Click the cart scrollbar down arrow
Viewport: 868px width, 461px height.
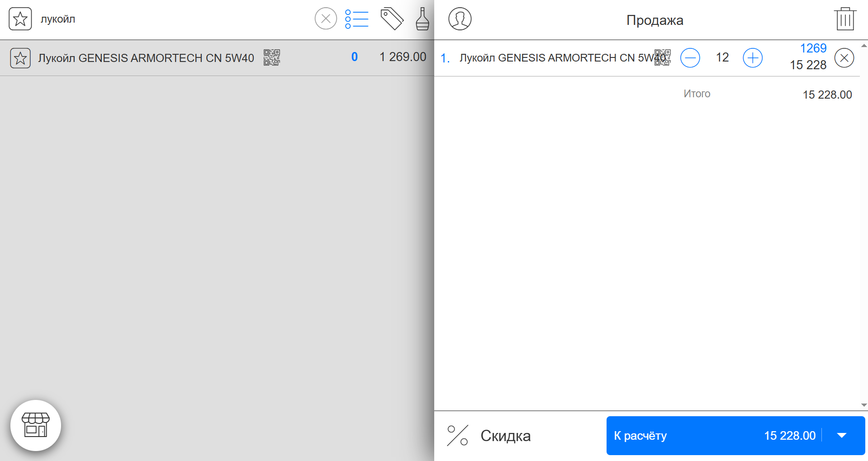864,405
